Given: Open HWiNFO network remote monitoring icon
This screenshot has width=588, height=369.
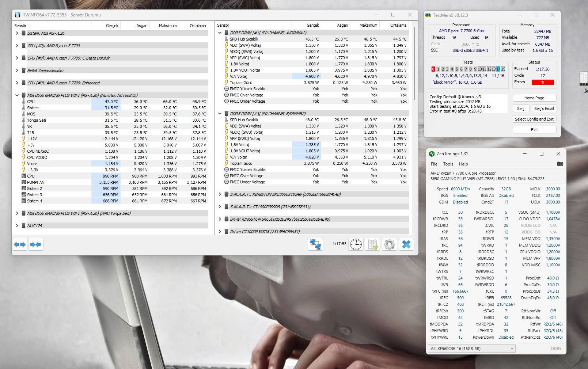Looking at the screenshot, I should [x=315, y=244].
